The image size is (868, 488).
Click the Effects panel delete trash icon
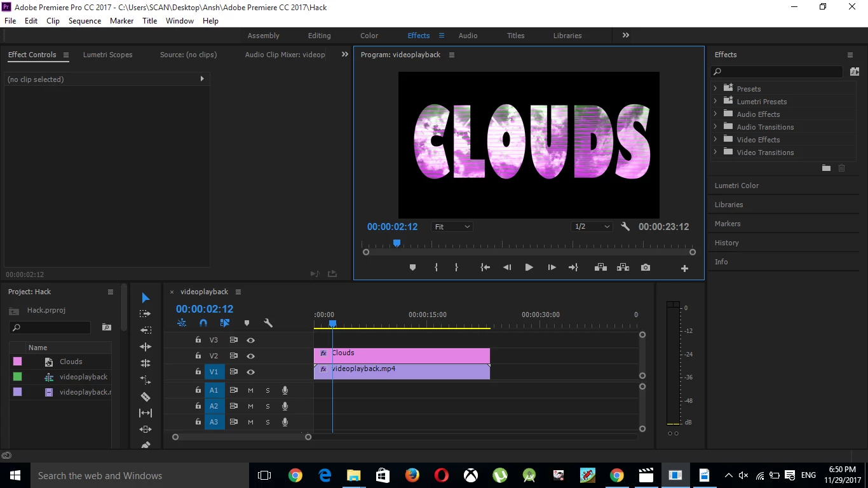tap(842, 168)
